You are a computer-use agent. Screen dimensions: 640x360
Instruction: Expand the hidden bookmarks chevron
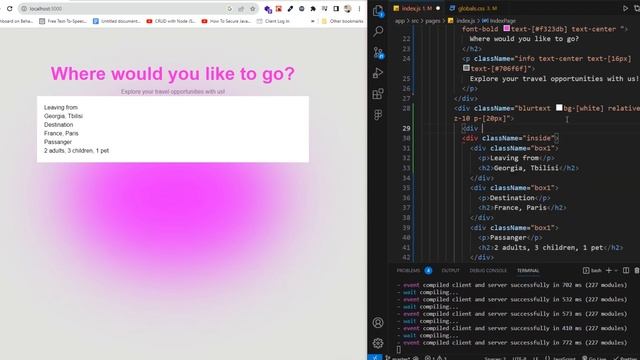coord(313,21)
